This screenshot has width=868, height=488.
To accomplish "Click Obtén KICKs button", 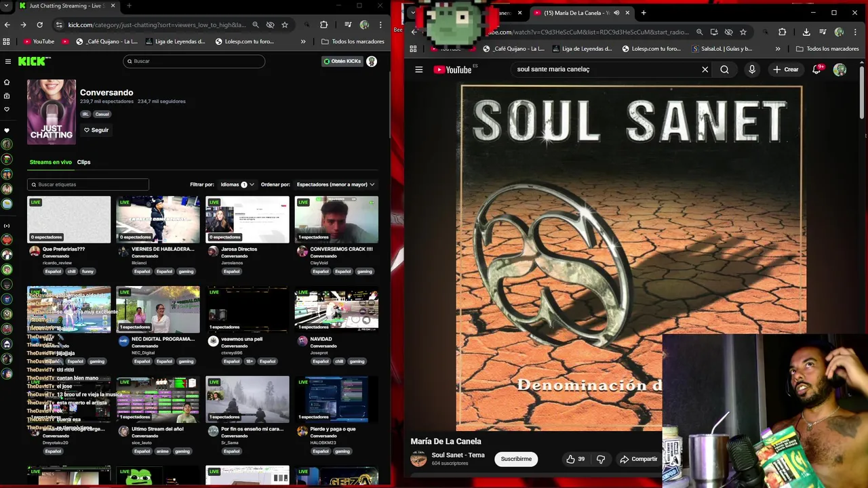I will tap(342, 61).
